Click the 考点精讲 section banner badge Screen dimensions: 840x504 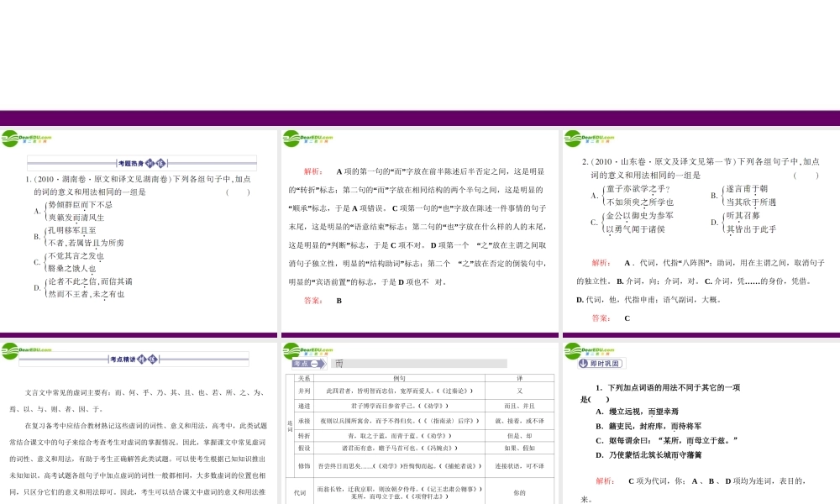point(134,359)
